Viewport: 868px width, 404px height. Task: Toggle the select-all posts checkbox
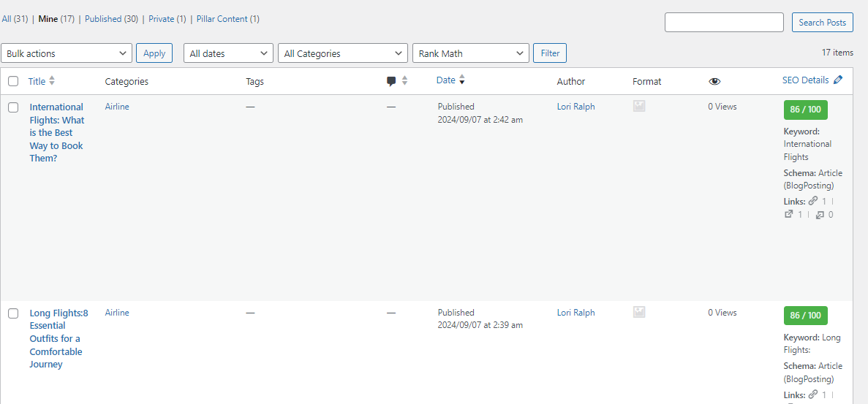13,82
